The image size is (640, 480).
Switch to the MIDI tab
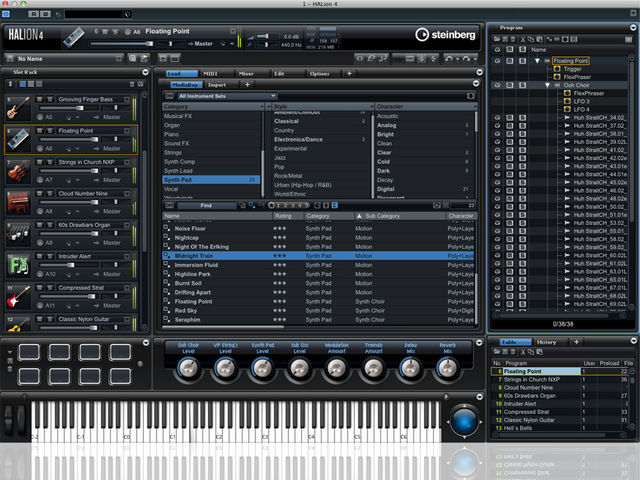pos(211,73)
